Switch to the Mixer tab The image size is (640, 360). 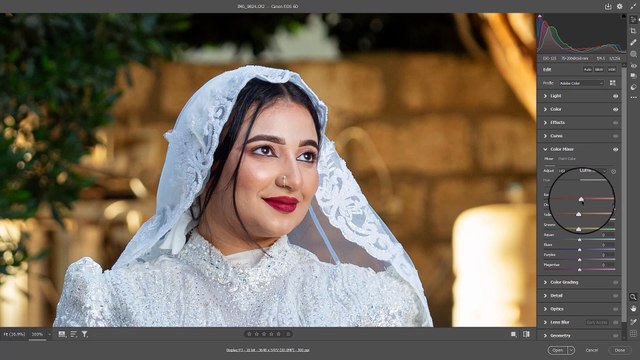pyautogui.click(x=549, y=159)
